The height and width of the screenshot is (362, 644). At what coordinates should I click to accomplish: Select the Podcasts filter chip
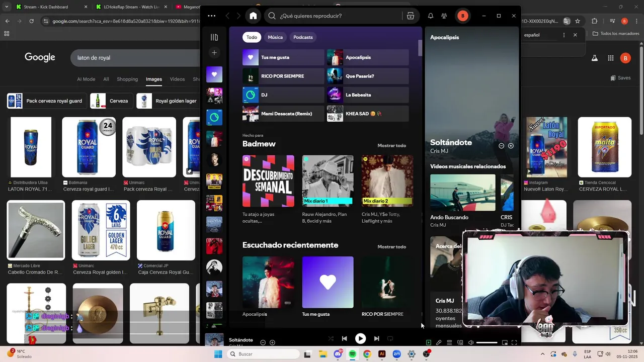(x=303, y=37)
